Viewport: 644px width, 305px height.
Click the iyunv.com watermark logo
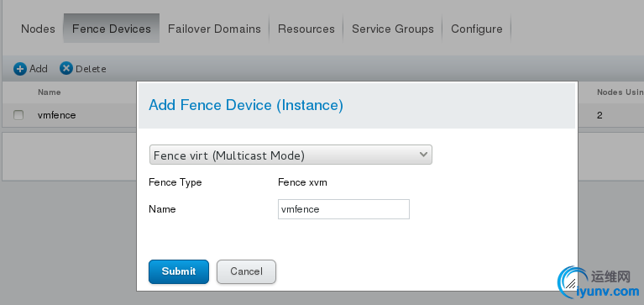coord(599,283)
